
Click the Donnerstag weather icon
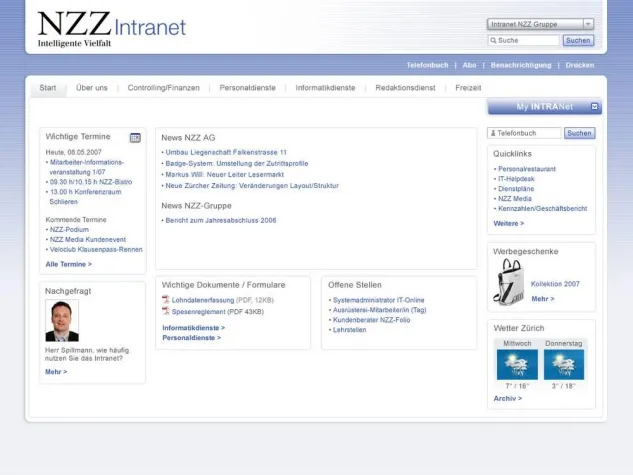(x=564, y=365)
